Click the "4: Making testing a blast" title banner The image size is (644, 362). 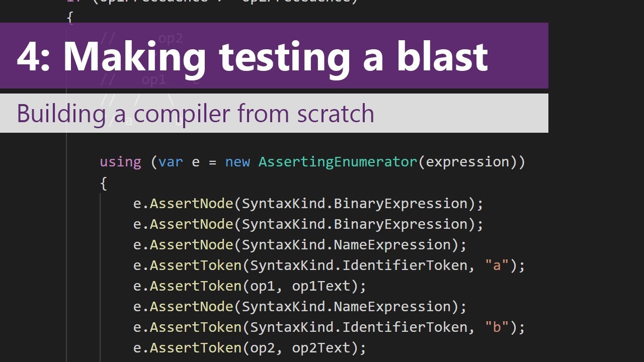pyautogui.click(x=274, y=55)
